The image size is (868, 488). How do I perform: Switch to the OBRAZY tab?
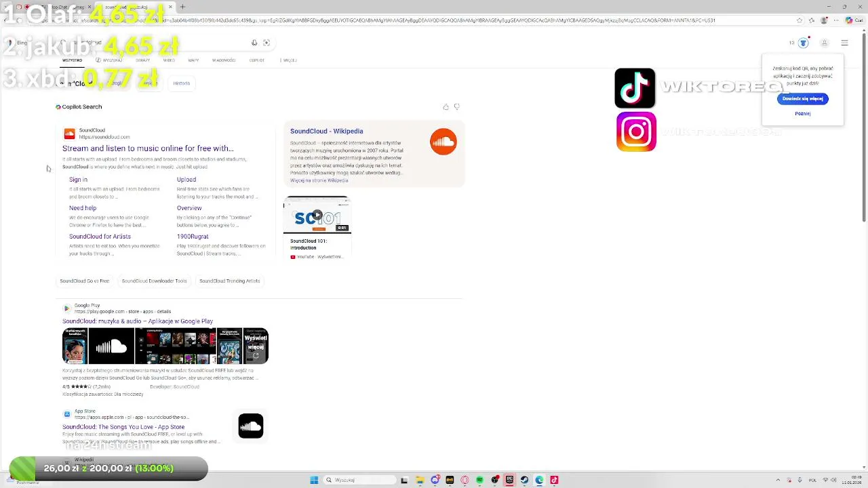[x=142, y=60]
